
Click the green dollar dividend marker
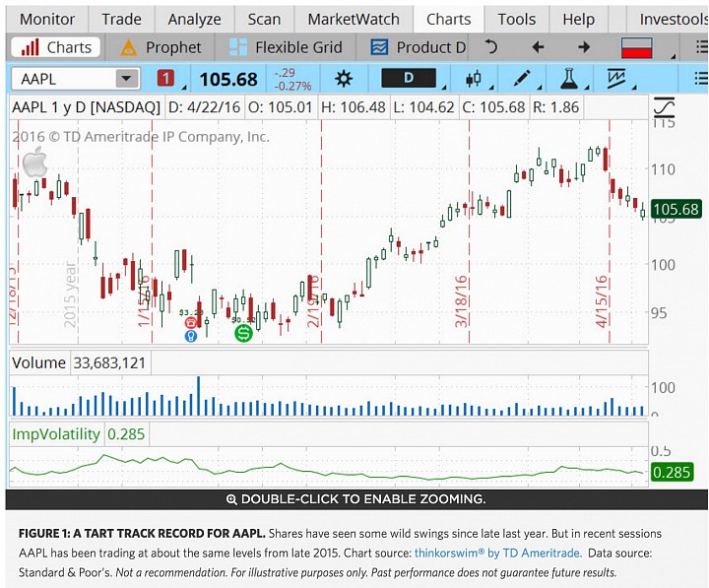coord(243,334)
